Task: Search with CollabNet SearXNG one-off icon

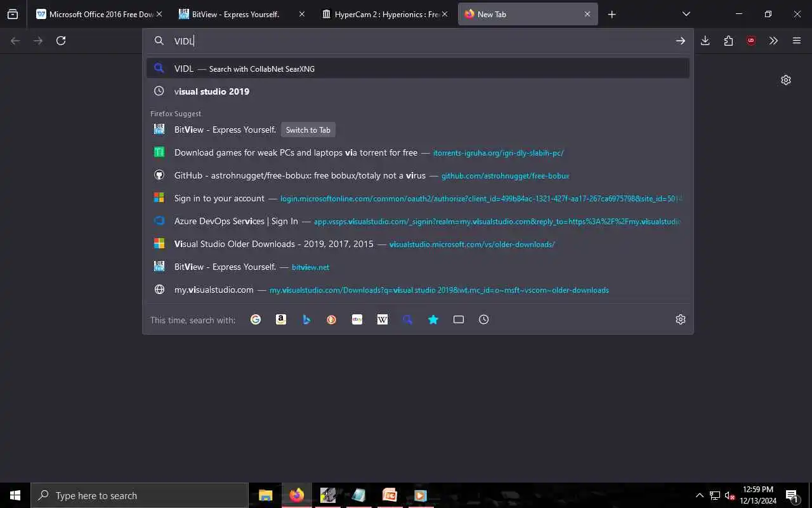Action: coord(408,319)
